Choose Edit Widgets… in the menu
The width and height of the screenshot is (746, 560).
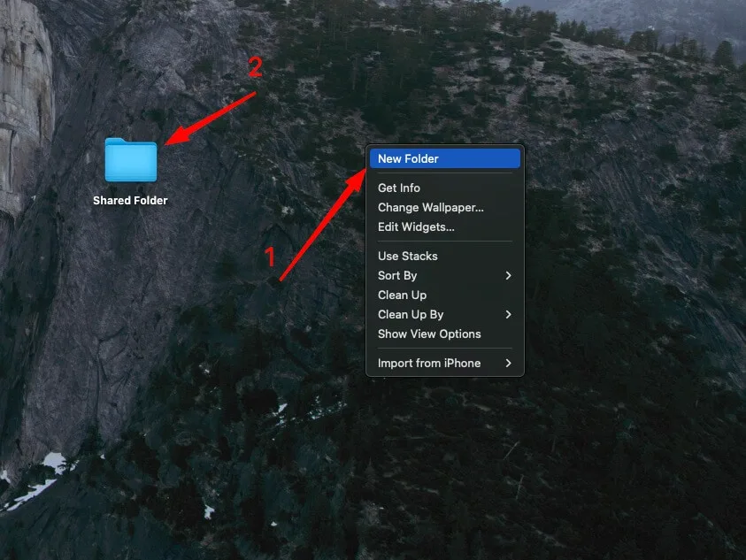[445, 227]
